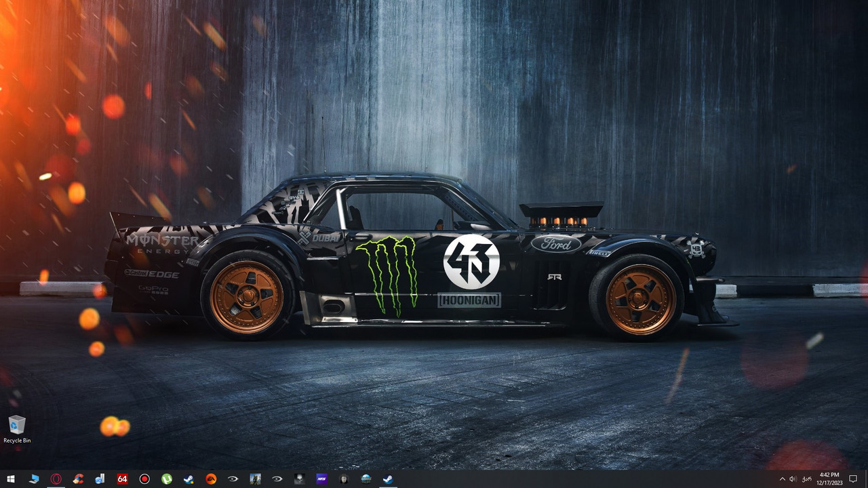Open the disk chart utility icon

(x=100, y=479)
